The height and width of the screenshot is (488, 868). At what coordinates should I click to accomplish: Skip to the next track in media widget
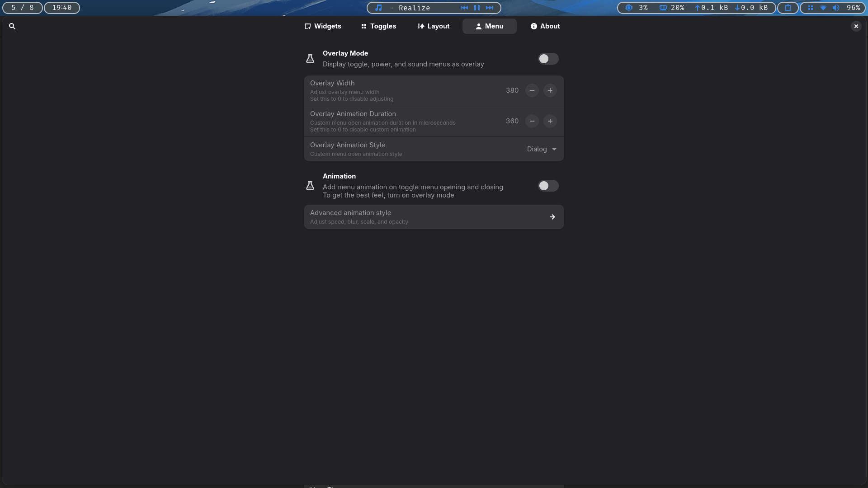pyautogui.click(x=490, y=8)
